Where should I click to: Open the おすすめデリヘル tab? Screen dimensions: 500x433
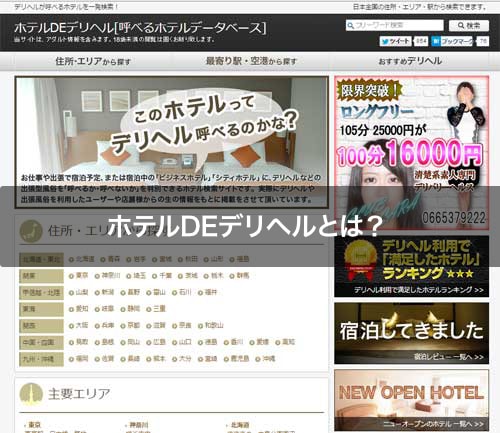tap(410, 61)
